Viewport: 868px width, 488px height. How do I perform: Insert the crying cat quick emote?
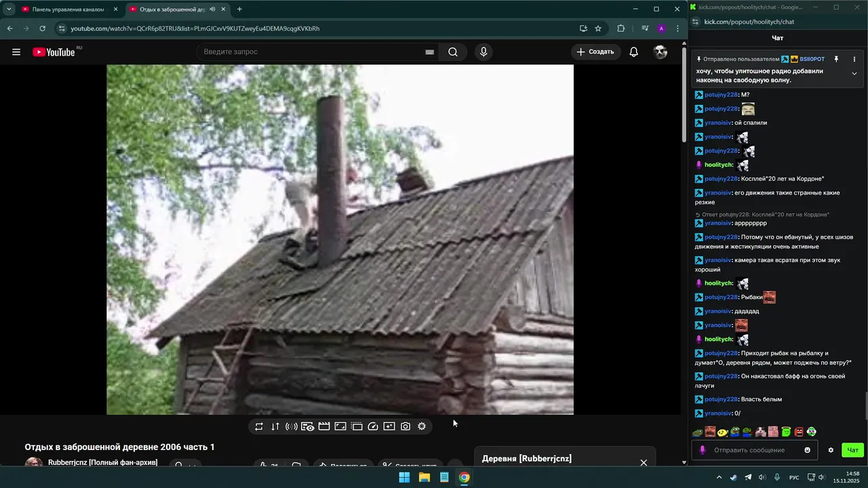(x=761, y=432)
